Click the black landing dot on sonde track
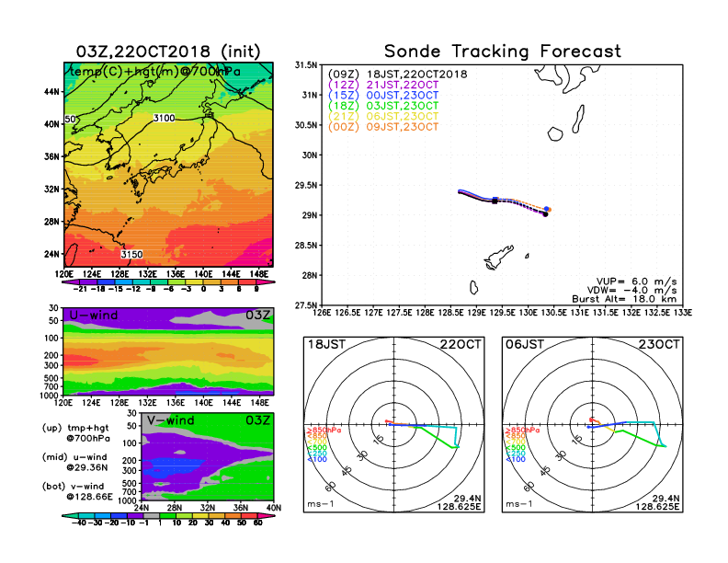Screen dimensions: 728x563 (545, 214)
